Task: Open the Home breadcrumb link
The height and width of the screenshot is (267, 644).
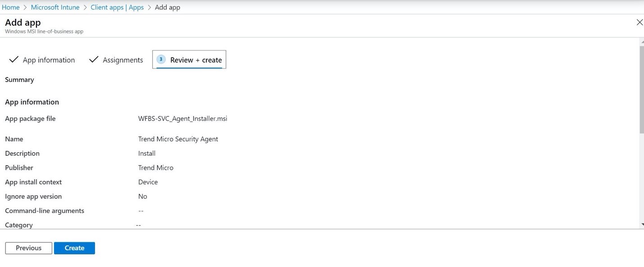Action: pos(10,7)
